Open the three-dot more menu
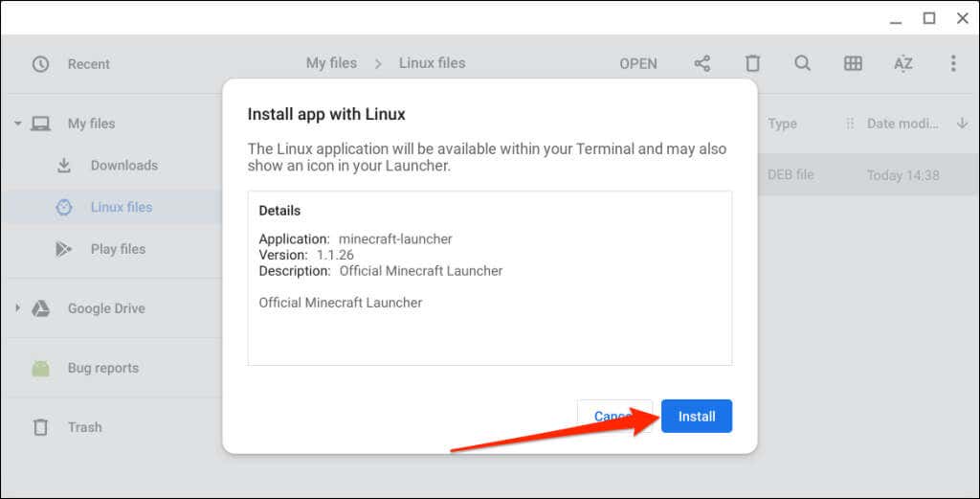The image size is (980, 499). click(953, 63)
